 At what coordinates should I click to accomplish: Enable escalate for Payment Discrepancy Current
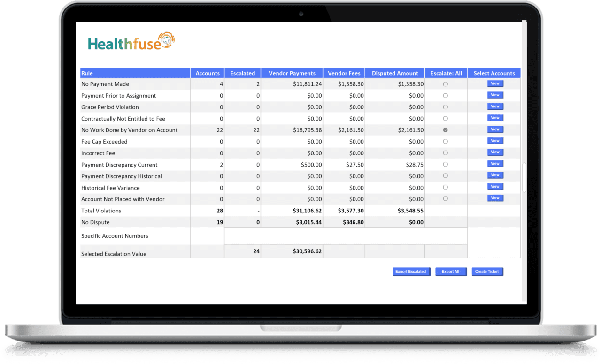click(446, 165)
